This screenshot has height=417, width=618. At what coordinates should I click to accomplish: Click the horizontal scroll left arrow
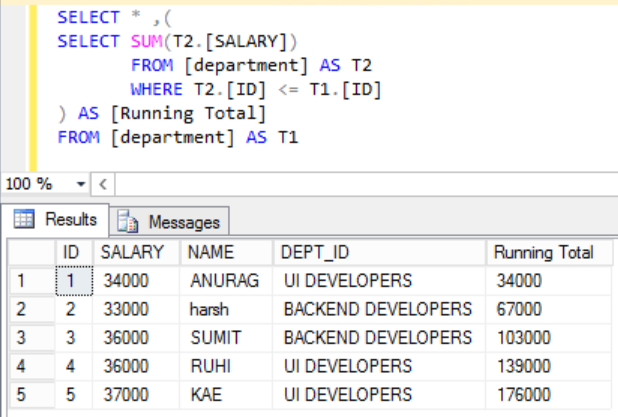103,184
